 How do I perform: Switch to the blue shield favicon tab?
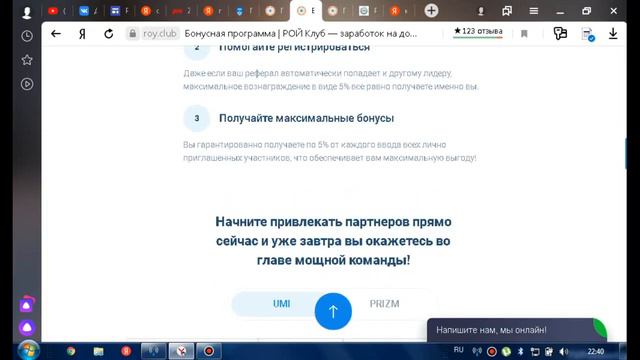pyautogui.click(x=244, y=11)
